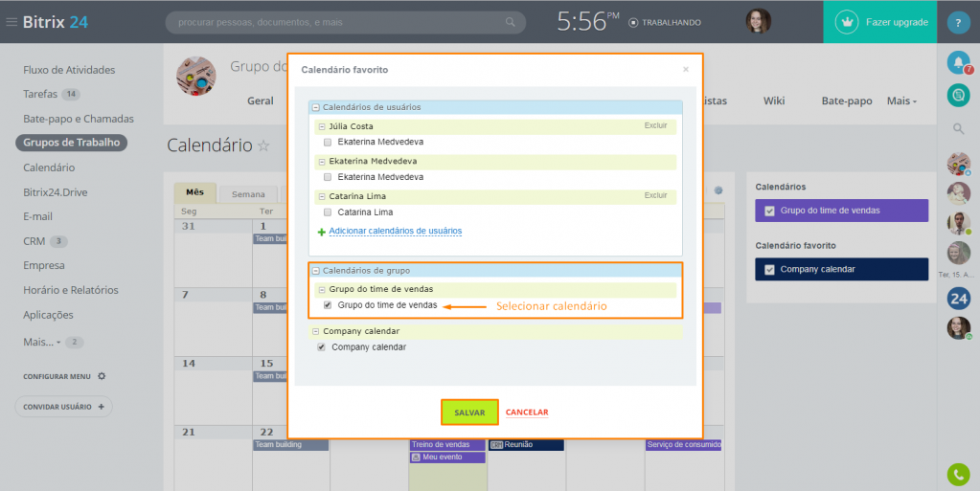The image size is (980, 491).
Task: Open Fluxo de Atividades
Action: click(x=69, y=70)
